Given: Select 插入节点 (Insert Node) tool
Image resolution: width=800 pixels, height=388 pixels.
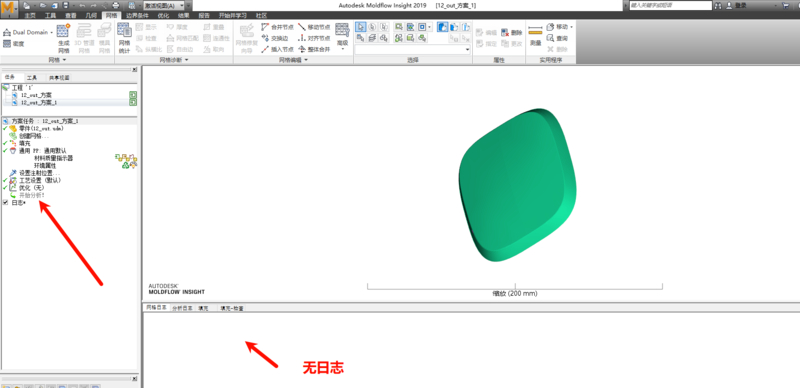Looking at the screenshot, I should tap(277, 50).
